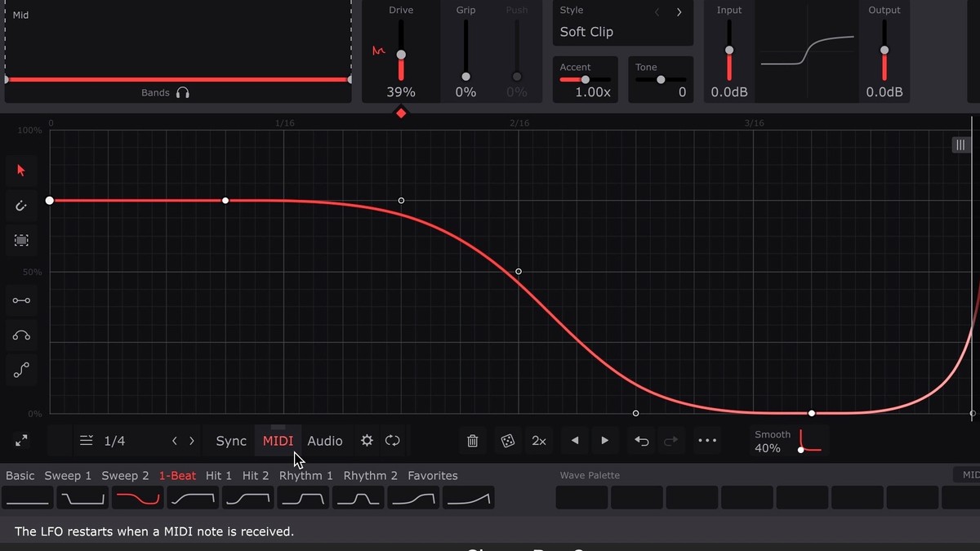Expand editor with fullscreen arrows icon
The width and height of the screenshot is (980, 551).
21,441
